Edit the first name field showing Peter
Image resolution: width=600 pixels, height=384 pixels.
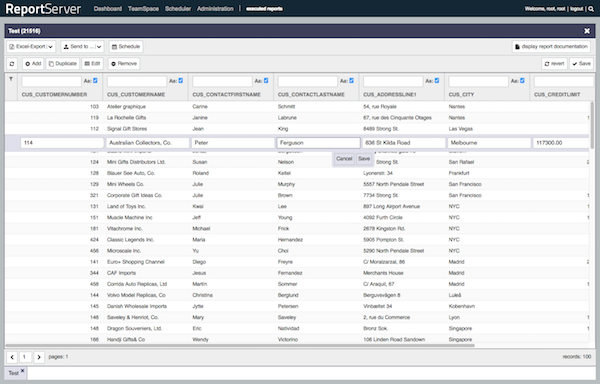pyautogui.click(x=233, y=143)
